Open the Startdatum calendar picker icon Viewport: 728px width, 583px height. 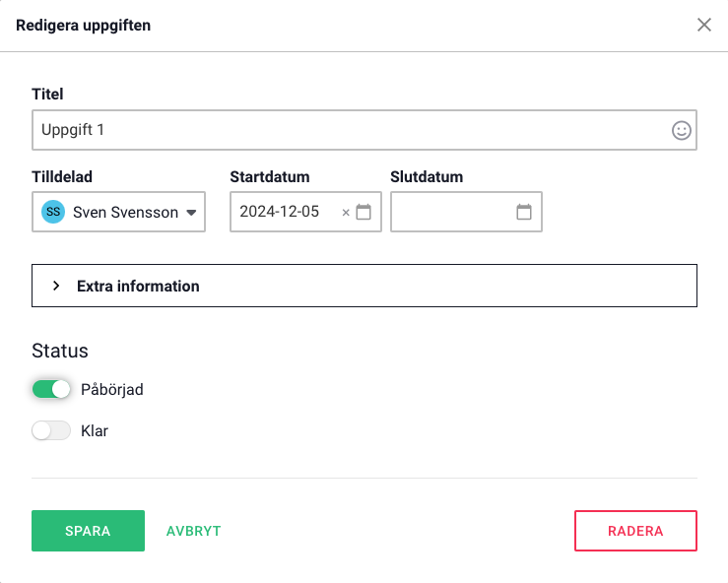364,212
